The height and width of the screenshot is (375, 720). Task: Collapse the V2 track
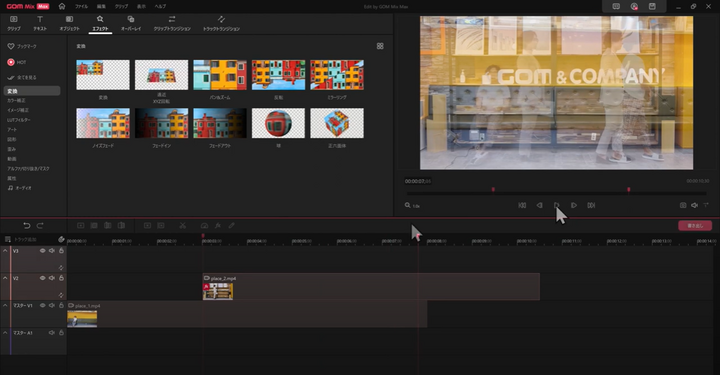(x=6, y=278)
